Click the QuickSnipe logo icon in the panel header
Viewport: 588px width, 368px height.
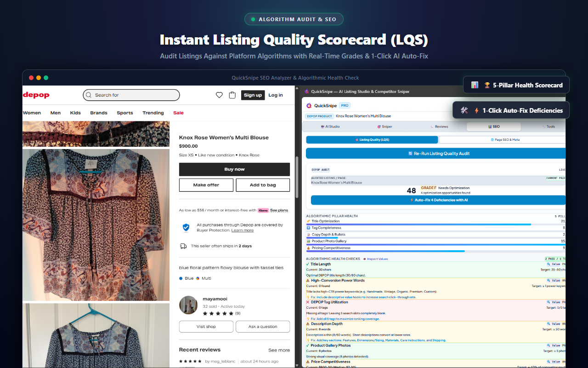(309, 105)
